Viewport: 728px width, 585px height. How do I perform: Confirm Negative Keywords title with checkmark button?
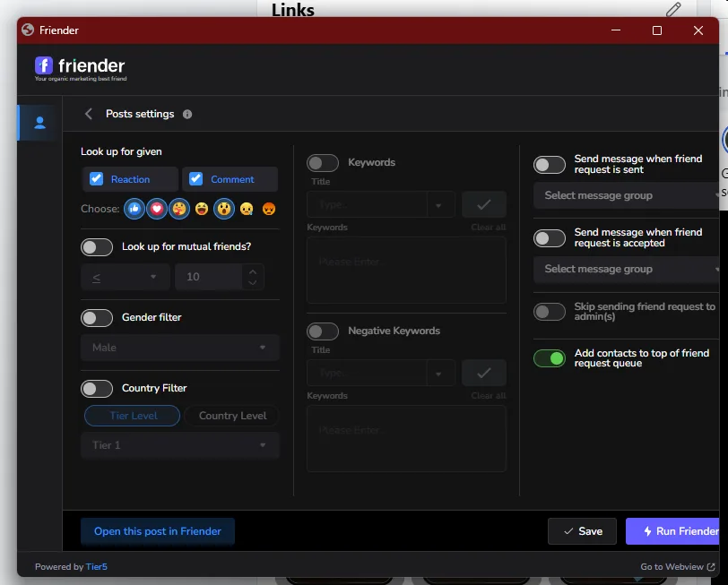(484, 373)
